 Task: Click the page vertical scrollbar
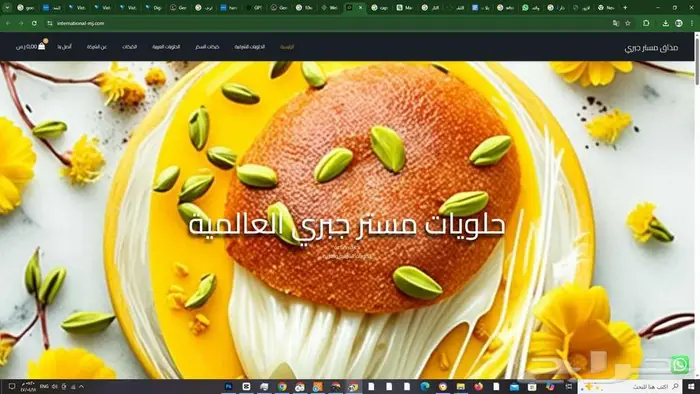(696, 205)
